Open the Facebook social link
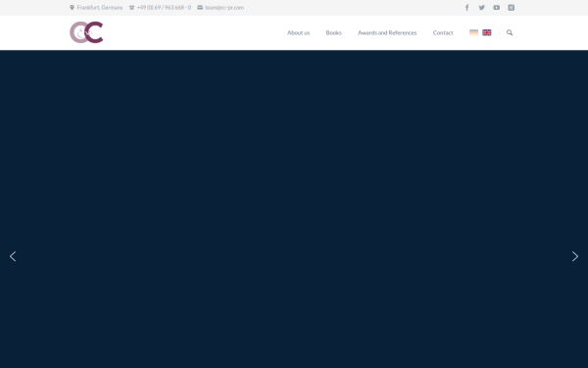The image size is (588, 368). click(x=466, y=8)
